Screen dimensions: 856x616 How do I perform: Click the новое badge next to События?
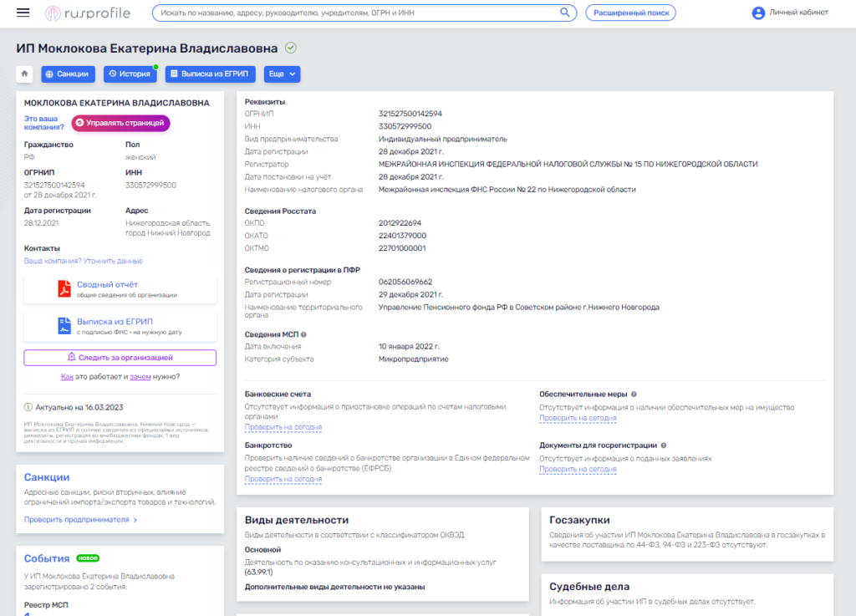click(88, 558)
